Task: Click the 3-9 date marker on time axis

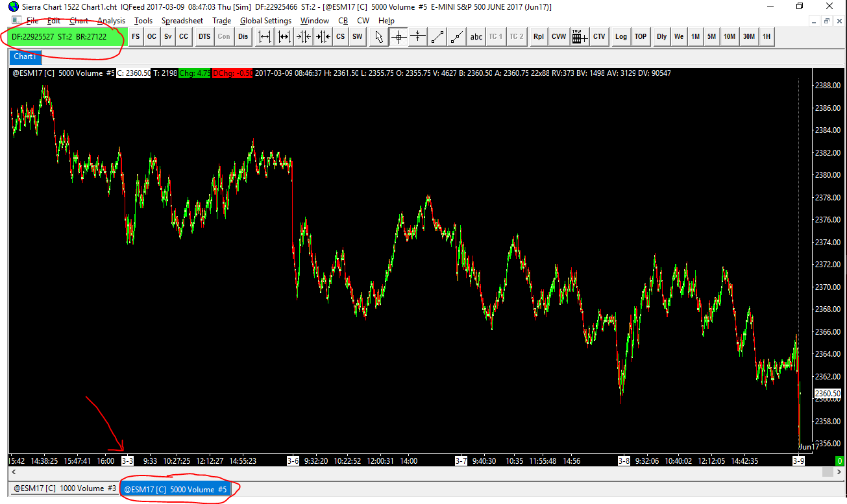Action: tap(799, 461)
